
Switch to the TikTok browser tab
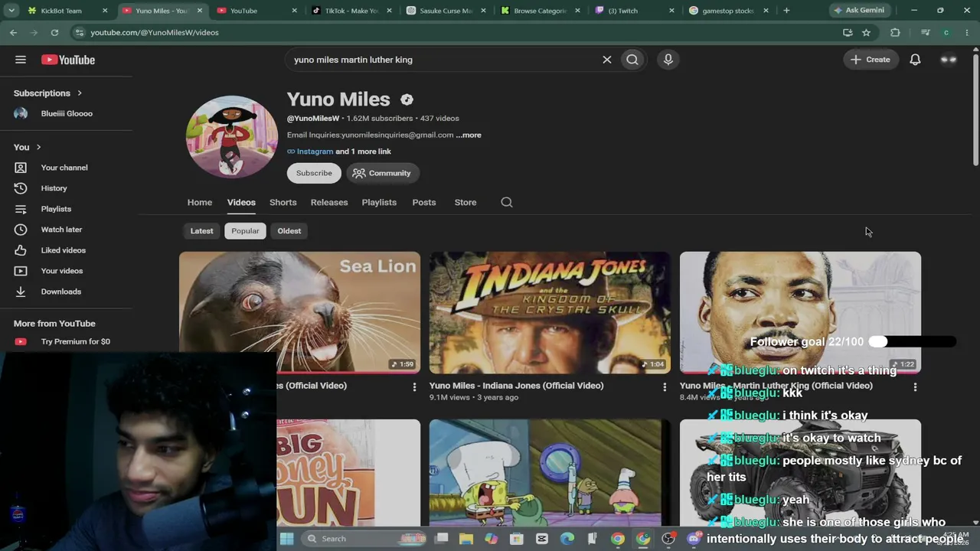[352, 11]
